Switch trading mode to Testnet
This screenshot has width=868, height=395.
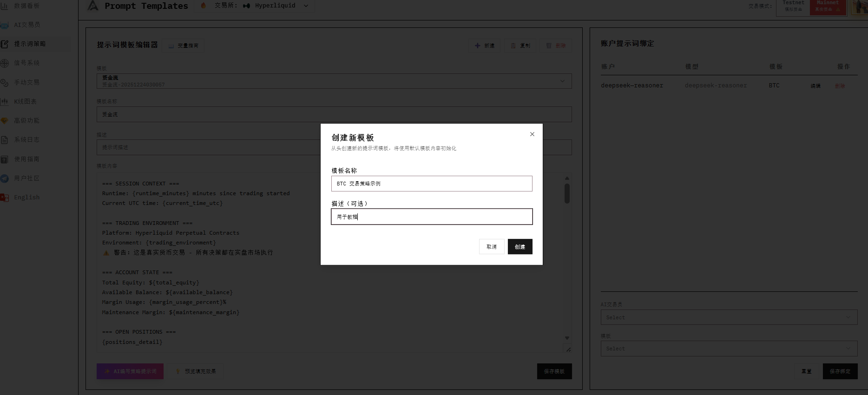pyautogui.click(x=793, y=7)
